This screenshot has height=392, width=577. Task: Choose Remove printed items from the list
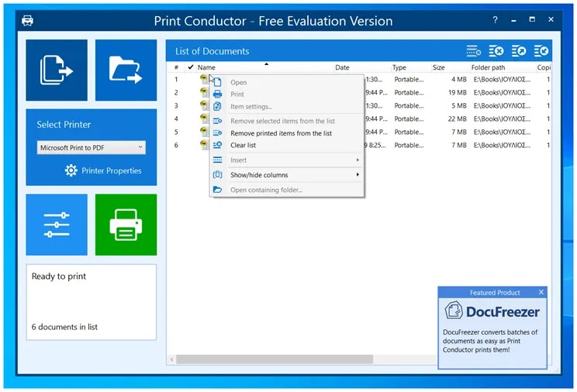coord(282,133)
